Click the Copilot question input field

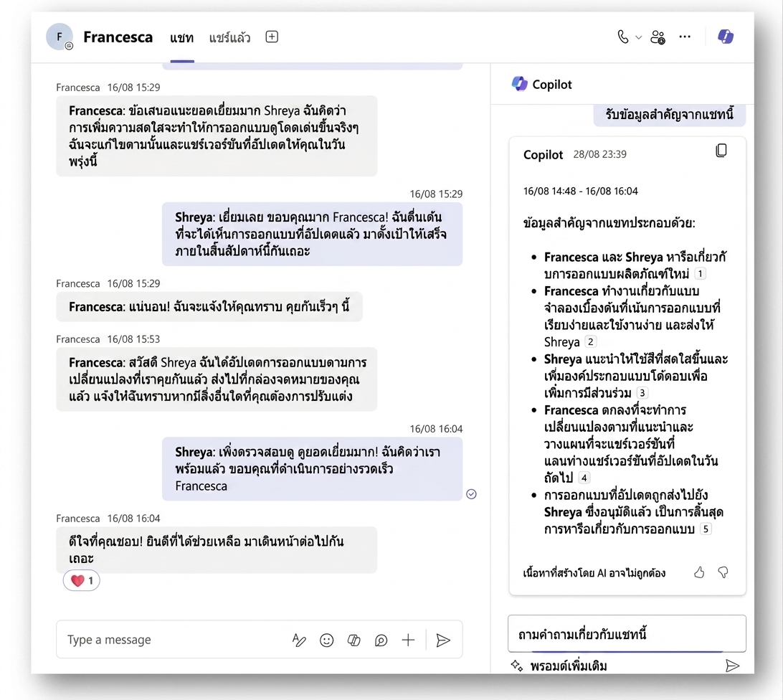[x=627, y=634]
